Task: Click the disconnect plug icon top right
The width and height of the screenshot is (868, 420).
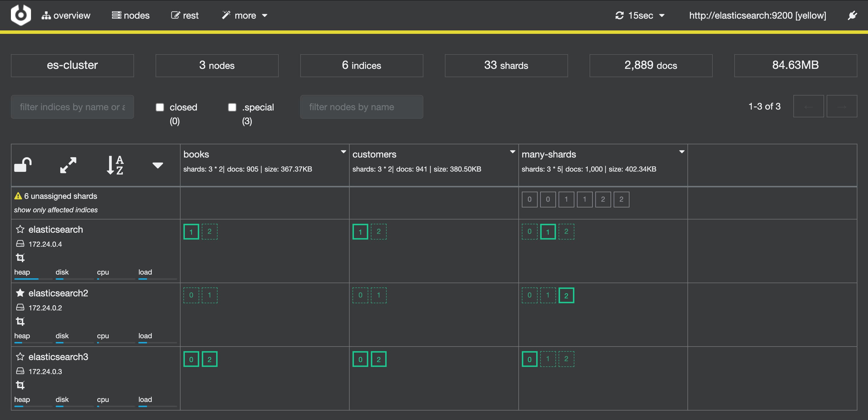Action: tap(852, 15)
